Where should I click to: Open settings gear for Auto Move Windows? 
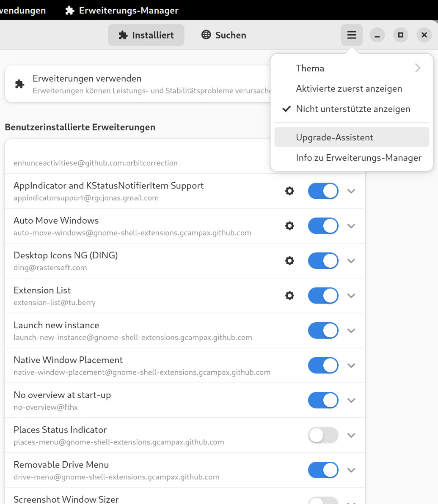point(289,226)
